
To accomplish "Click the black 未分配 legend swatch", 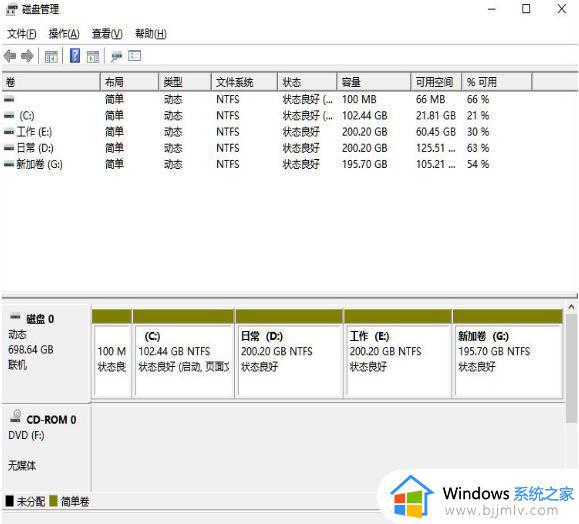I will tap(10, 501).
